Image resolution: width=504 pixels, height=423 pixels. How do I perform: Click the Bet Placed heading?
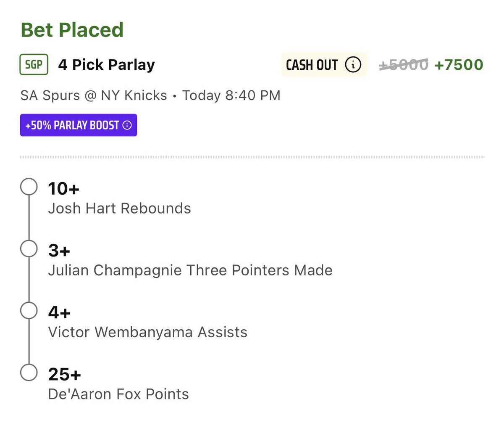72,30
